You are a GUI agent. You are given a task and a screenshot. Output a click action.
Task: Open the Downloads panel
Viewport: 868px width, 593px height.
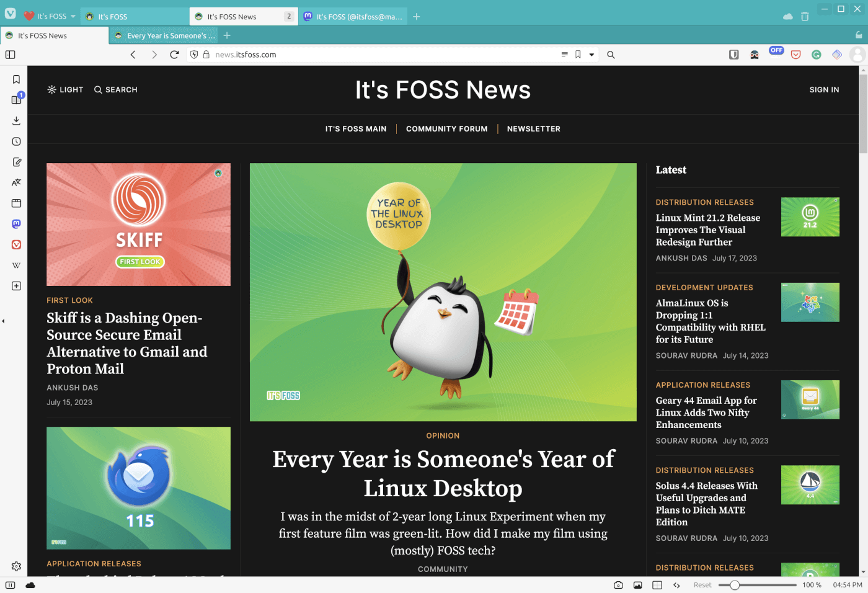click(x=16, y=120)
